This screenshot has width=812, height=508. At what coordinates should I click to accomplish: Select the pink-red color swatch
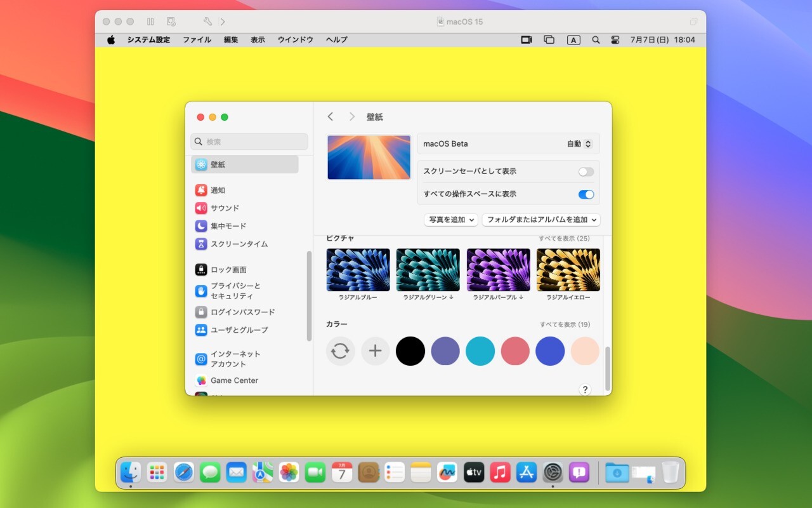515,351
